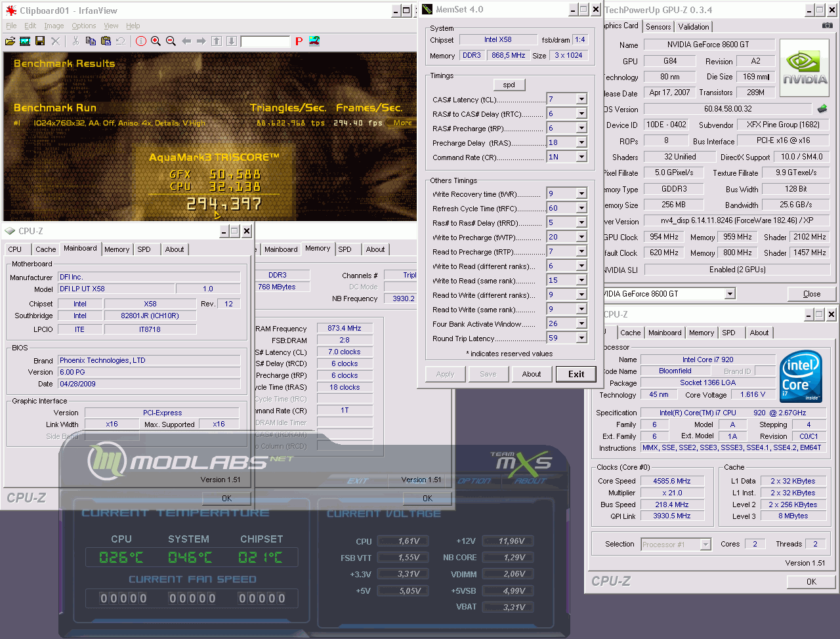
Task: Click the Delete X icon in IrfanView toolbar
Action: (55, 41)
